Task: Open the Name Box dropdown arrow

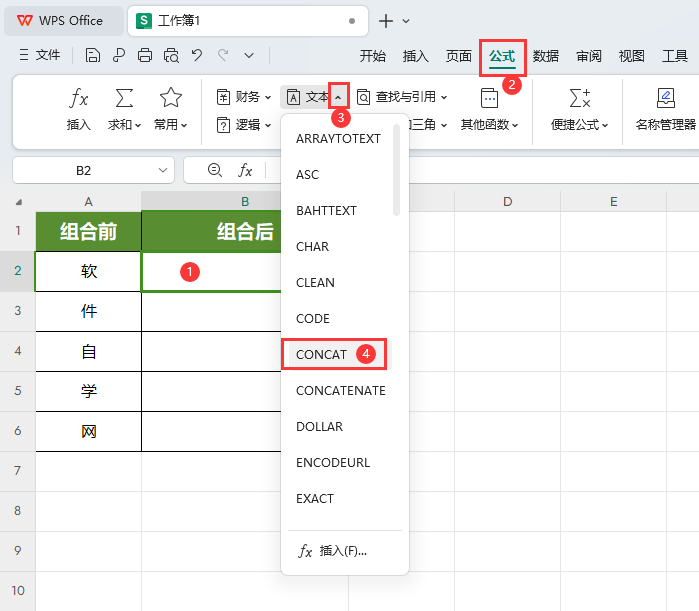Action: click(x=163, y=170)
